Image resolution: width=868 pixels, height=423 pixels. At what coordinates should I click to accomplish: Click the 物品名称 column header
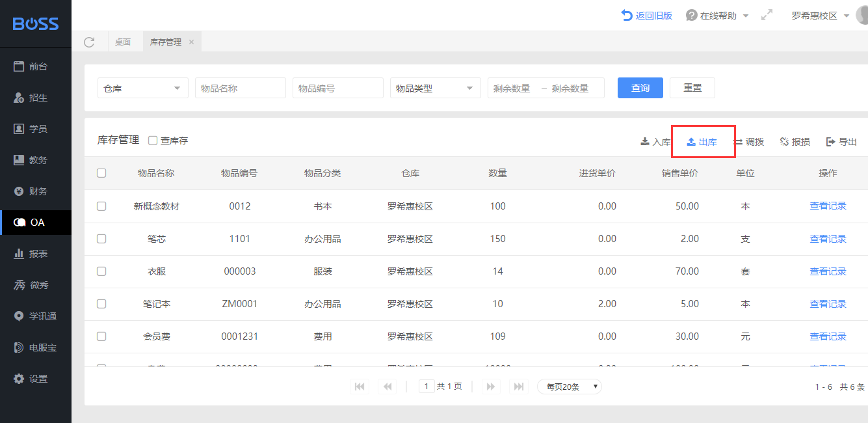[x=156, y=173]
